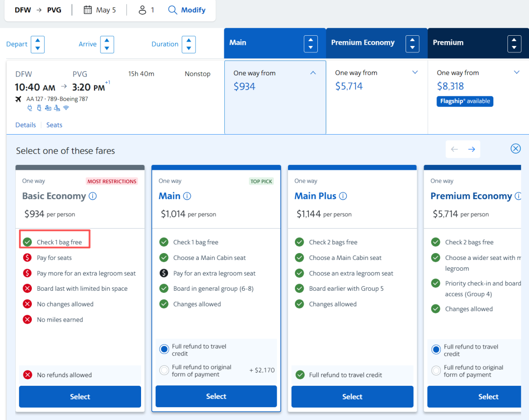Open the Main fare info icon
The image size is (529, 420).
187,196
